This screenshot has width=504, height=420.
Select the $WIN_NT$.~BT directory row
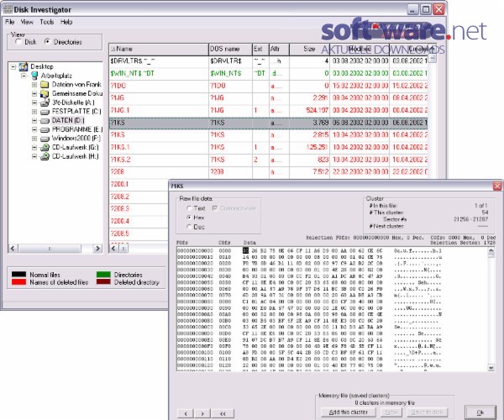[269, 74]
